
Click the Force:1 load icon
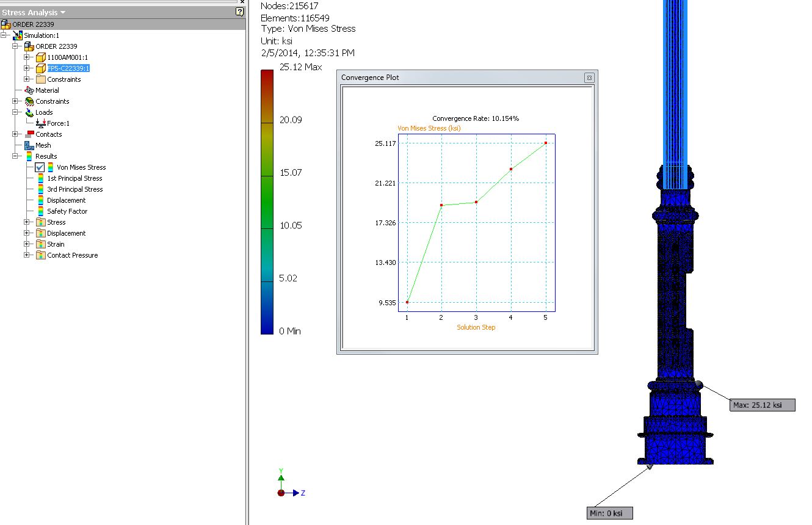41,123
